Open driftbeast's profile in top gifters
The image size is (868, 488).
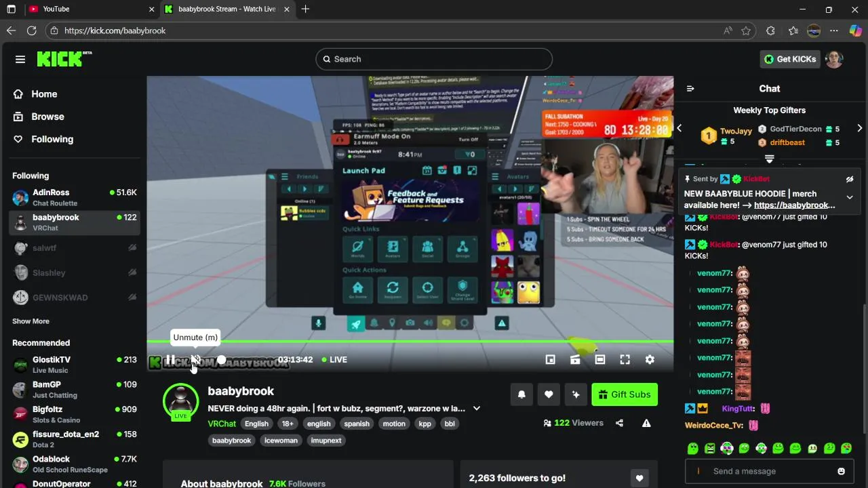[787, 143]
